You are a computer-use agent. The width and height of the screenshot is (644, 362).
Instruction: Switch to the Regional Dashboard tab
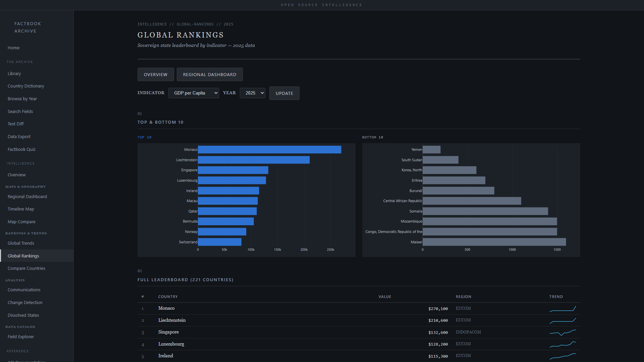click(209, 74)
